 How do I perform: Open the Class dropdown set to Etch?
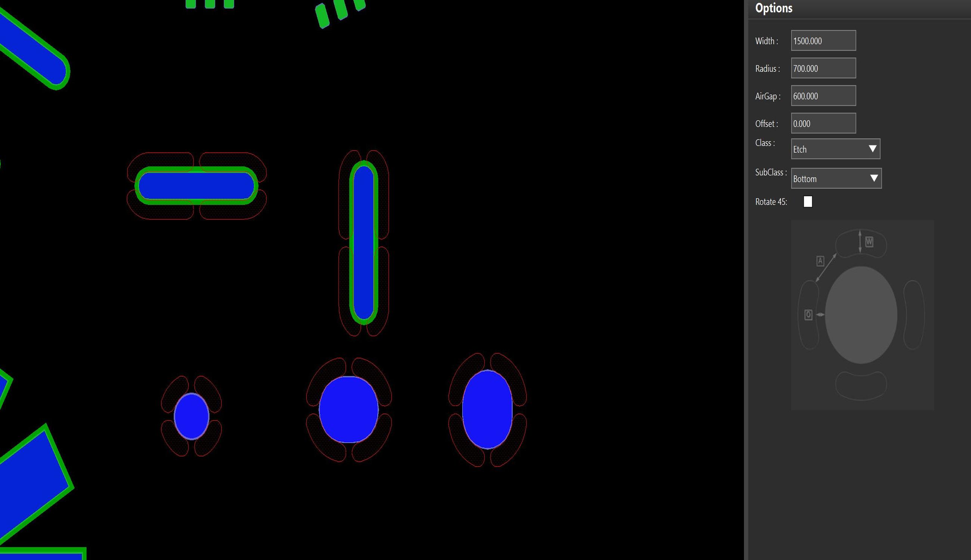coord(835,149)
